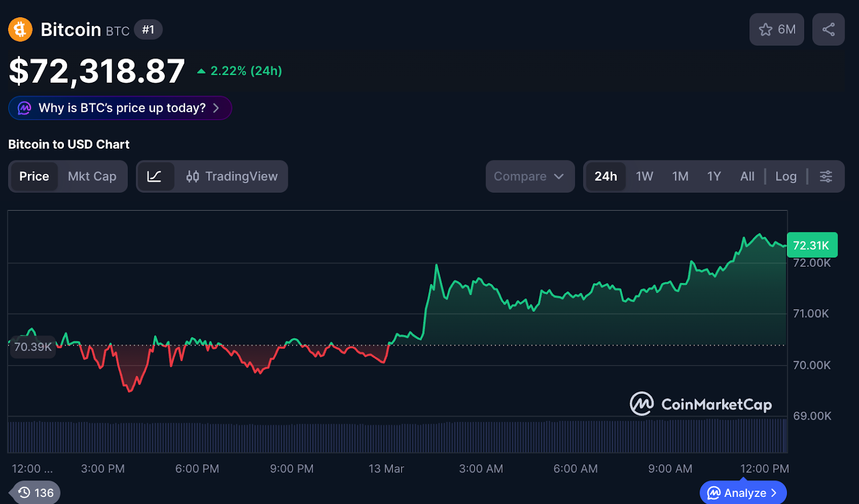The image size is (859, 504).
Task: Open chart settings sliders icon
Action: (x=826, y=177)
